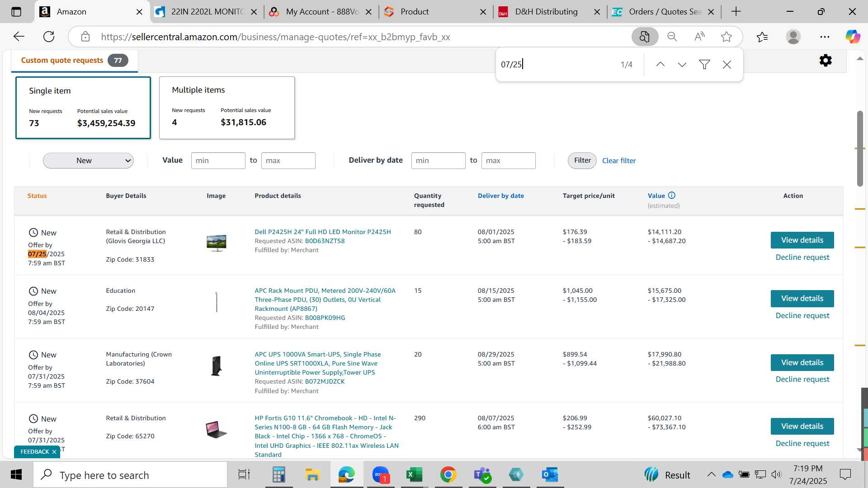Screen dimensions: 868x488
Task: Open the settings gear icon
Action: (x=826, y=60)
